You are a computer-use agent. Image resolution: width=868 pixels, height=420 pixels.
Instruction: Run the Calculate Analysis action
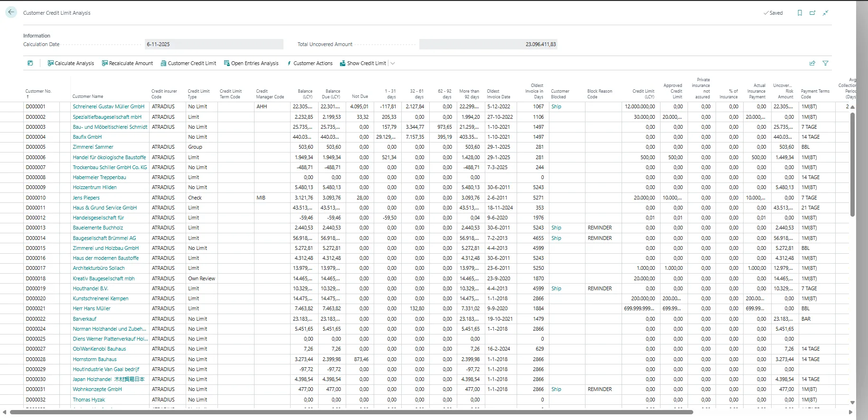(x=71, y=63)
